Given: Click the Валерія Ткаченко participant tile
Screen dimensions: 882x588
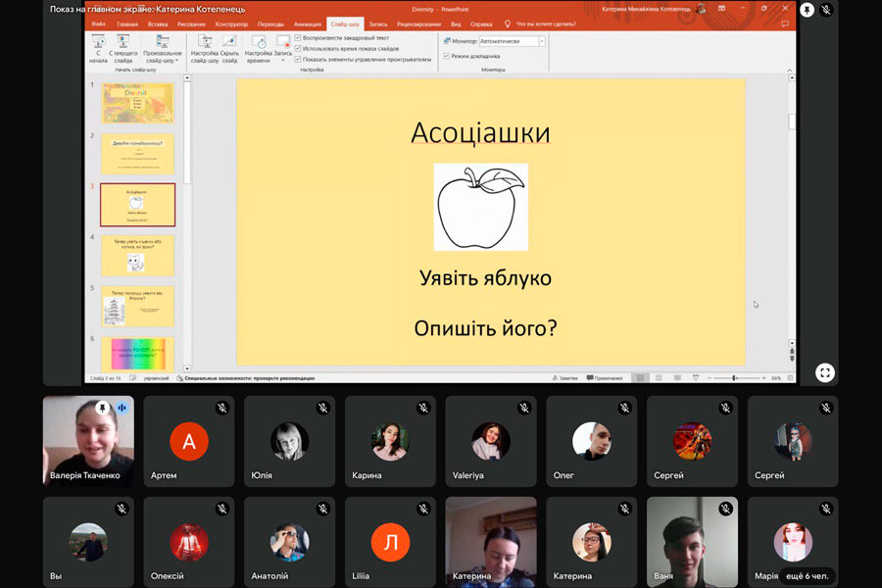Looking at the screenshot, I should [88, 441].
